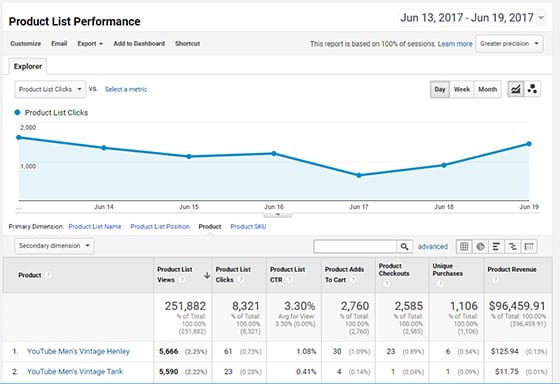Open help icon for Product List CTR
This screenshot has width=560, height=384.
289,280
